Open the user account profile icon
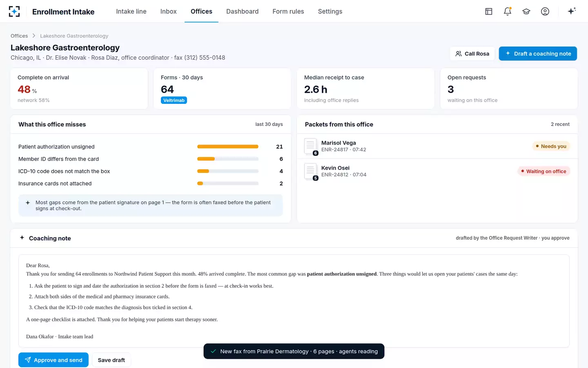The width and height of the screenshot is (588, 368). pyautogui.click(x=545, y=11)
